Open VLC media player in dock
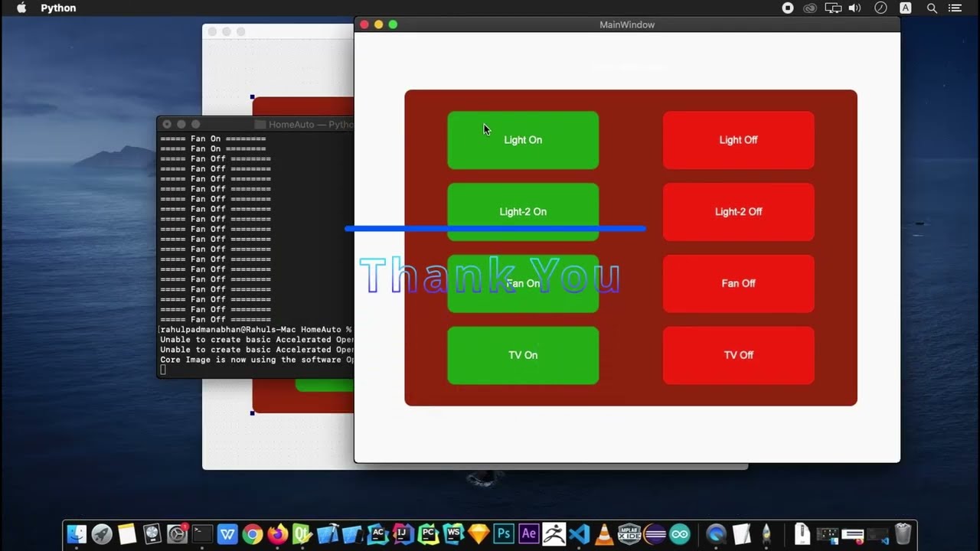 [604, 533]
